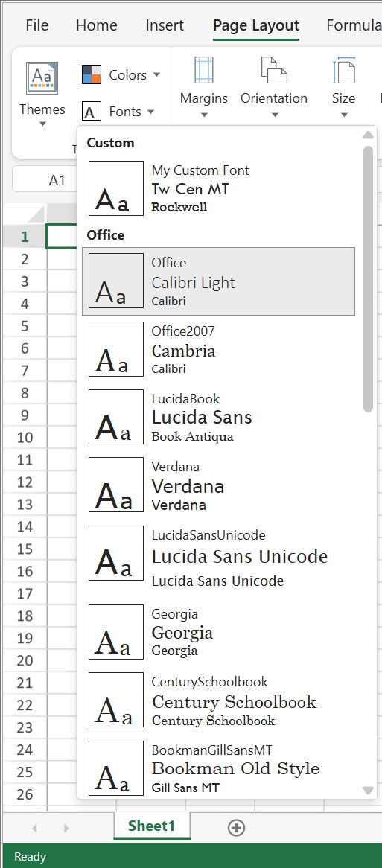382x868 pixels.
Task: Click the Margins page icon
Action: point(204,70)
